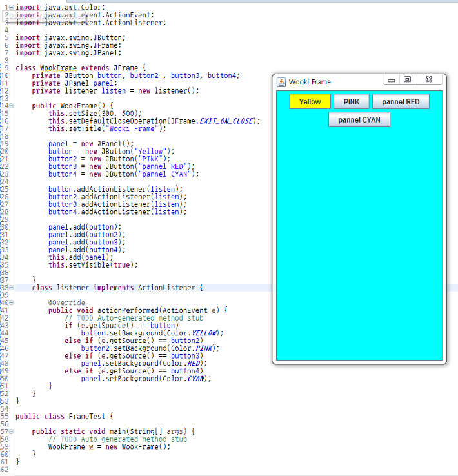Viewport: 458px width, 476px height.
Task: Click the pannel RED button
Action: (401, 102)
